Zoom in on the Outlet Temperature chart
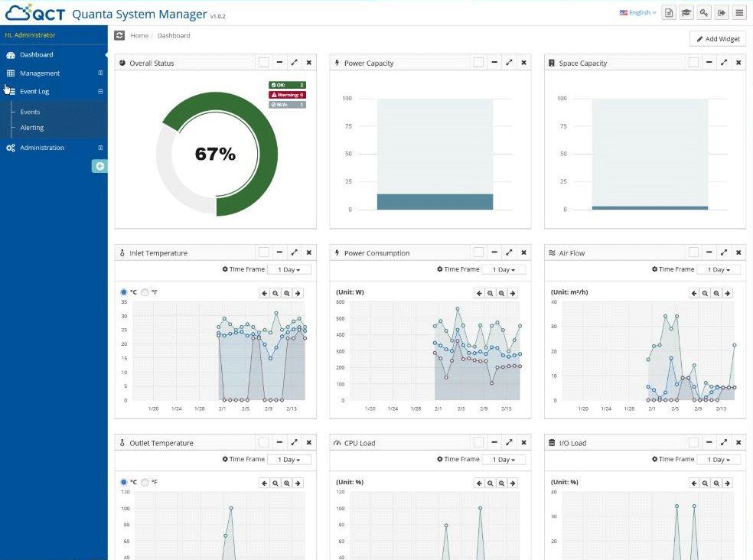This screenshot has width=753, height=560. tap(287, 483)
